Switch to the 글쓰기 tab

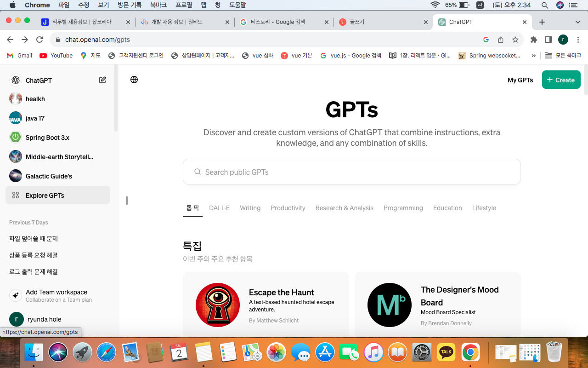point(383,22)
